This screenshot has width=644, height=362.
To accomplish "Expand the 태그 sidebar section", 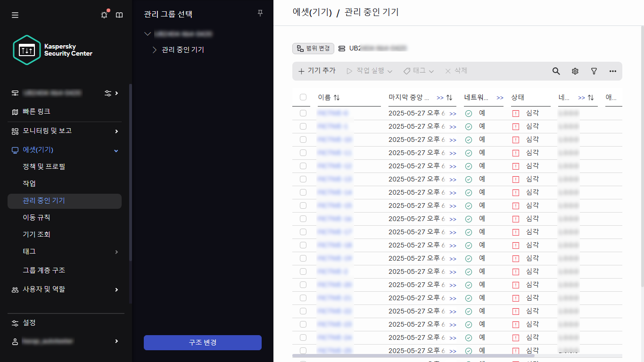I will [64, 252].
